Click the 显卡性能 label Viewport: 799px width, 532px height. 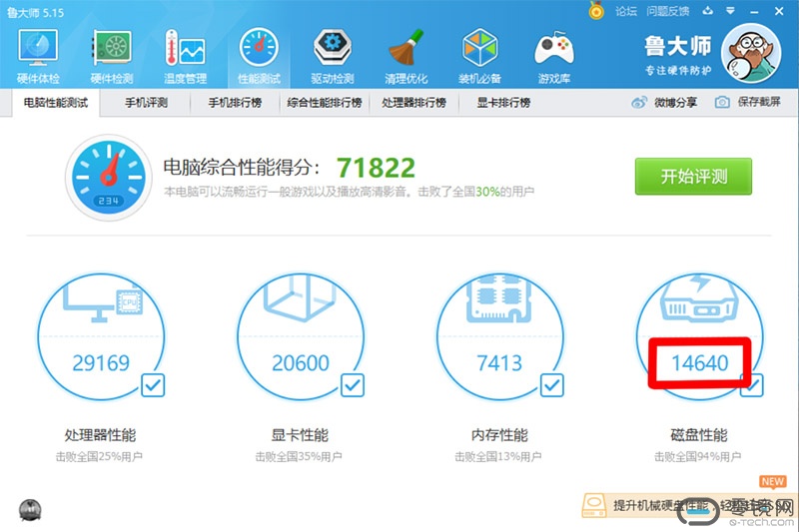point(300,435)
